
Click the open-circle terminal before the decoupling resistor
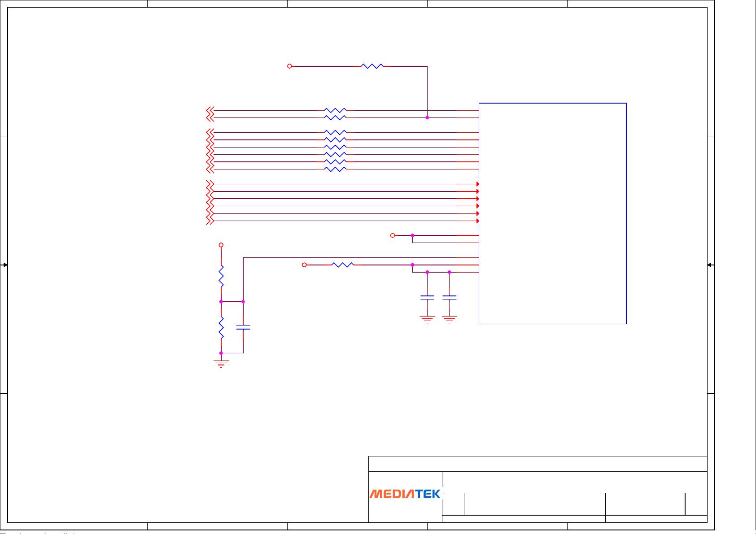(x=304, y=265)
